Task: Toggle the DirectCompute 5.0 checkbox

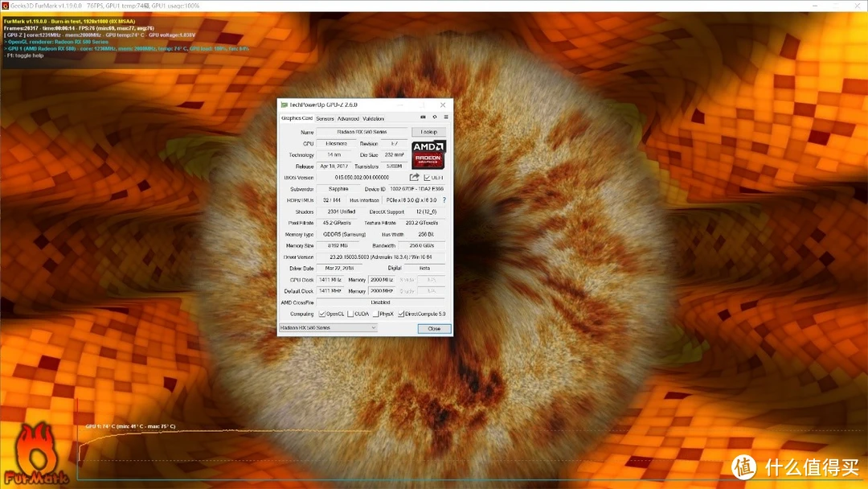Action: (x=401, y=314)
